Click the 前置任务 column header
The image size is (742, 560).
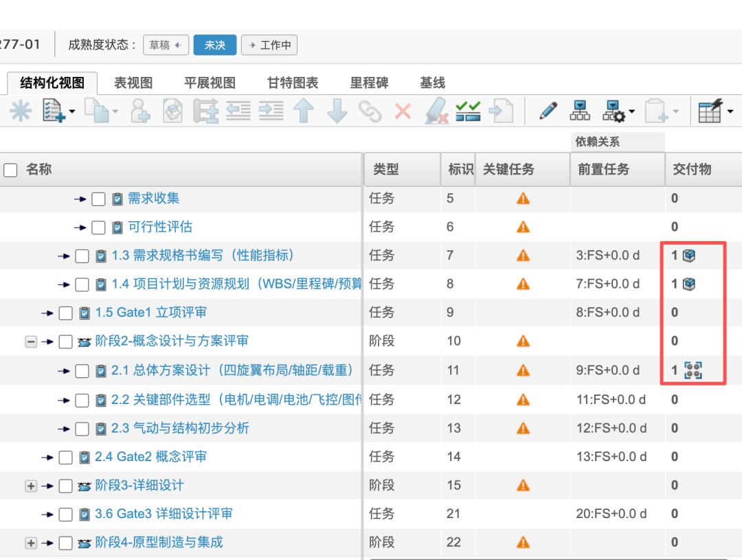coord(603,169)
